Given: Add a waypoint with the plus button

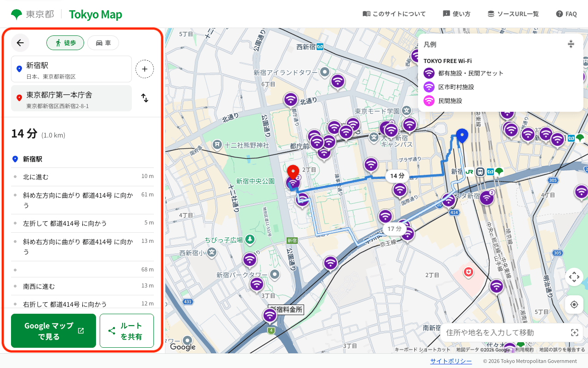Looking at the screenshot, I should (145, 69).
